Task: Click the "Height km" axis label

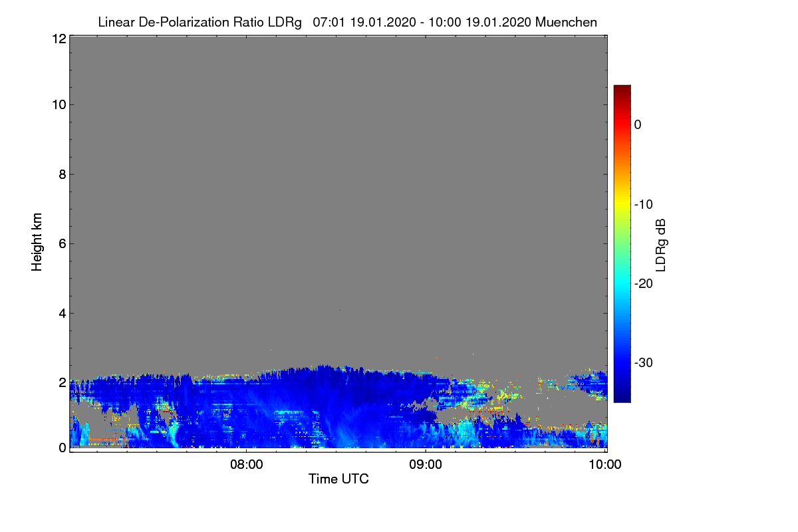Action: click(x=37, y=242)
